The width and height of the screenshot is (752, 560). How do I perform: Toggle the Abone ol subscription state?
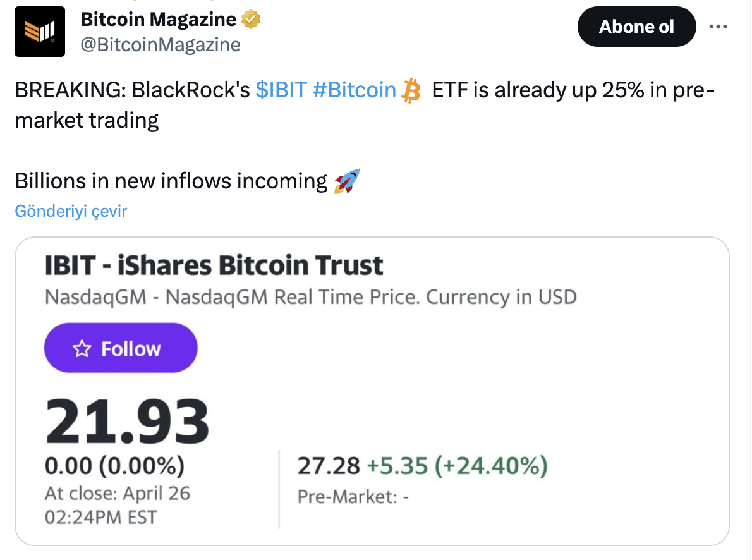636,27
